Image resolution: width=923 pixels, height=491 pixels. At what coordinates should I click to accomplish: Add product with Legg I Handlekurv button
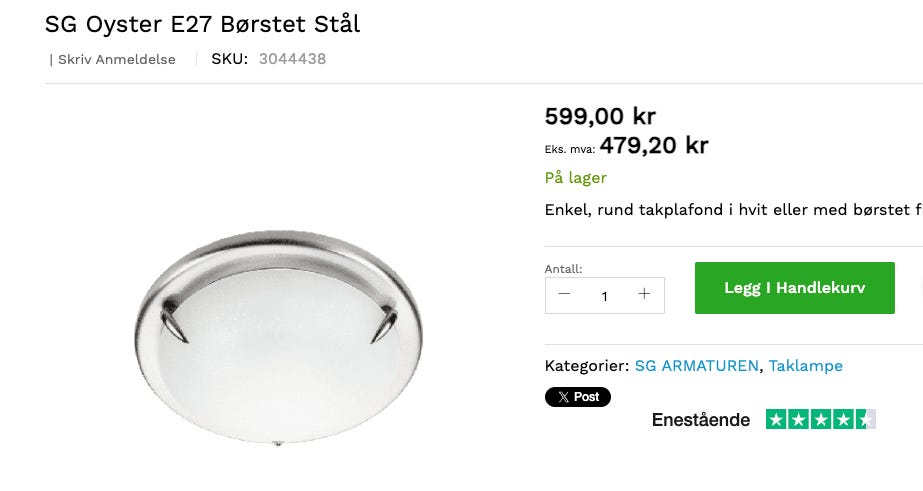point(795,288)
